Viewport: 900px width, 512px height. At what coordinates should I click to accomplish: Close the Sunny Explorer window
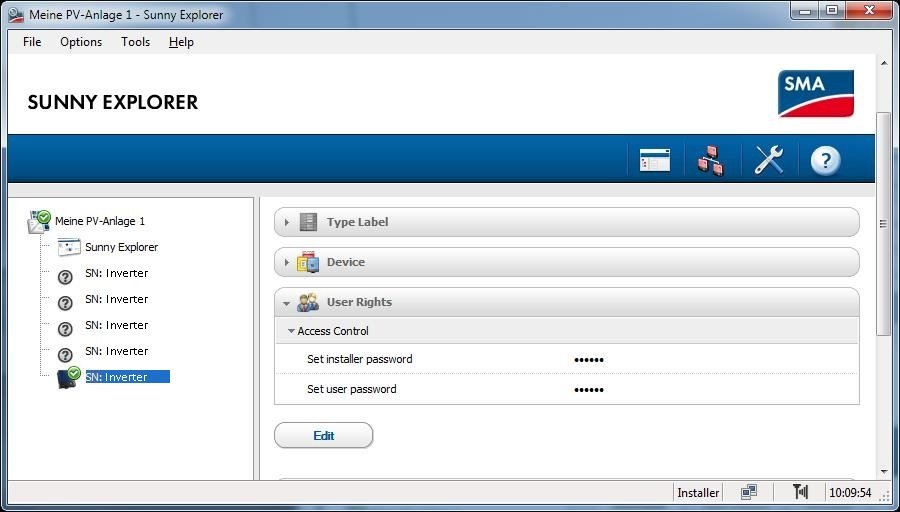(868, 10)
